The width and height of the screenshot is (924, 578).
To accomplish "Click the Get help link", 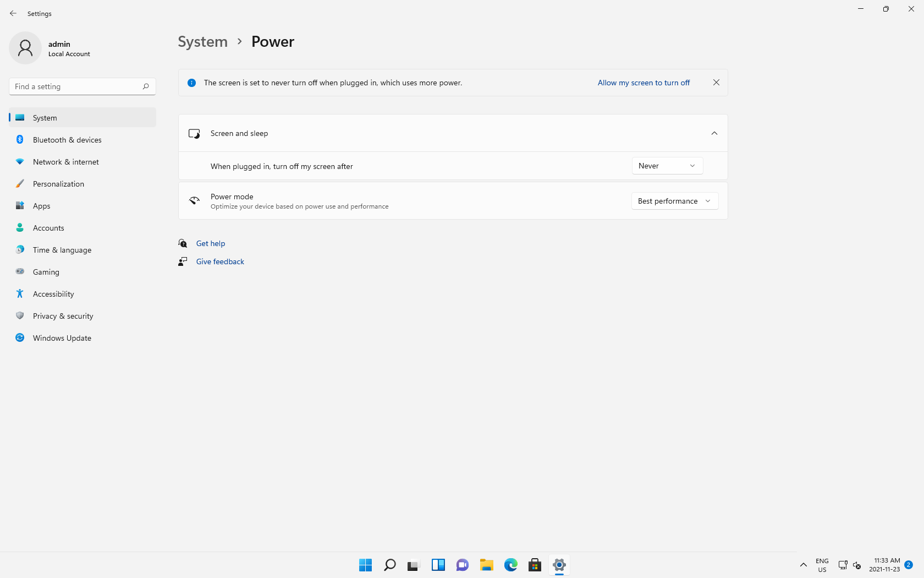I will pyautogui.click(x=211, y=243).
